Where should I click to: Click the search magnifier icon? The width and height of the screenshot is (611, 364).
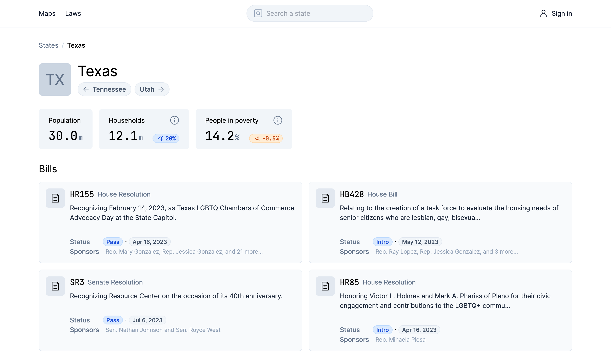(258, 13)
